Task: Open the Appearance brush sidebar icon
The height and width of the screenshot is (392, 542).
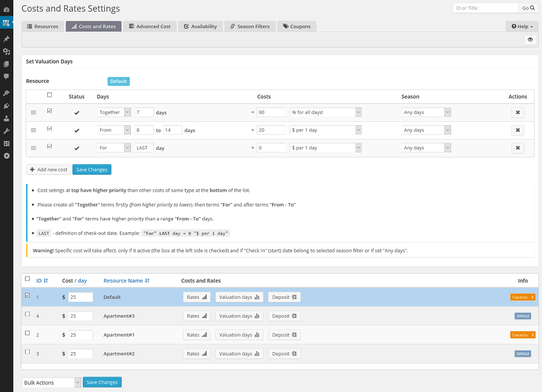Action: point(6,93)
